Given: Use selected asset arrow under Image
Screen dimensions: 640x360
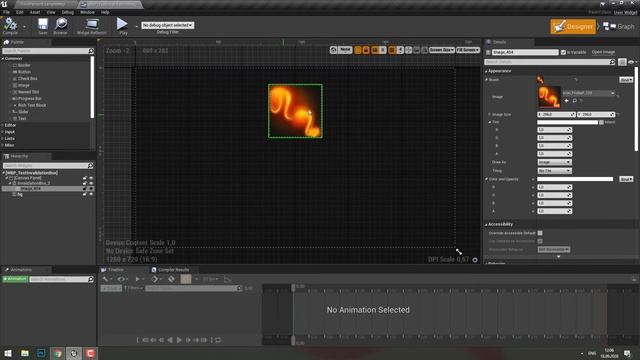Looking at the screenshot, I should tap(567, 100).
